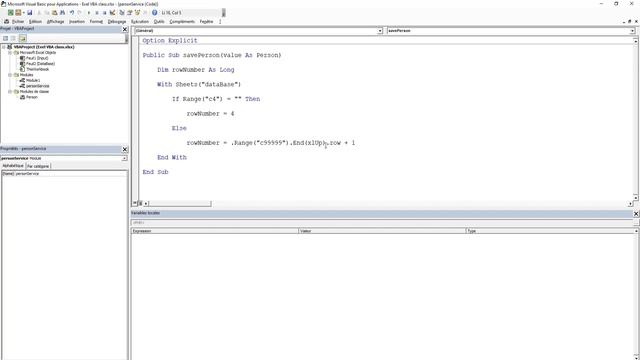Open the Edition menu
640x360 pixels.
pyautogui.click(x=36, y=22)
